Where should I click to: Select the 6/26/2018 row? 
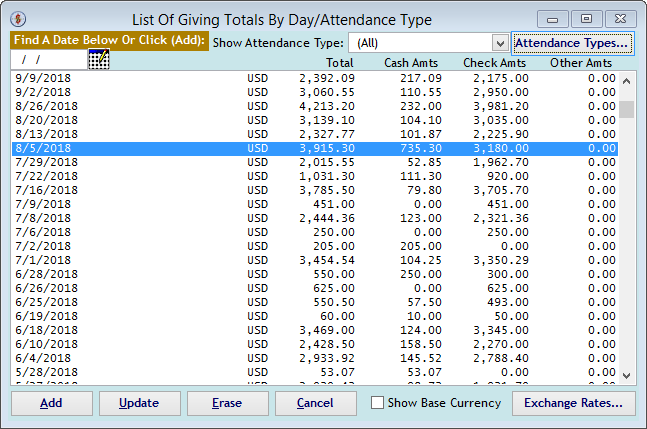coord(314,289)
